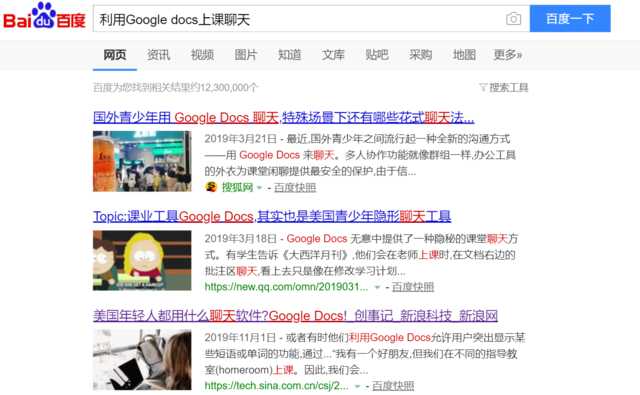The image size is (640, 395).
Task: Click snippet date 2019年3月21日
Action: coord(240,139)
